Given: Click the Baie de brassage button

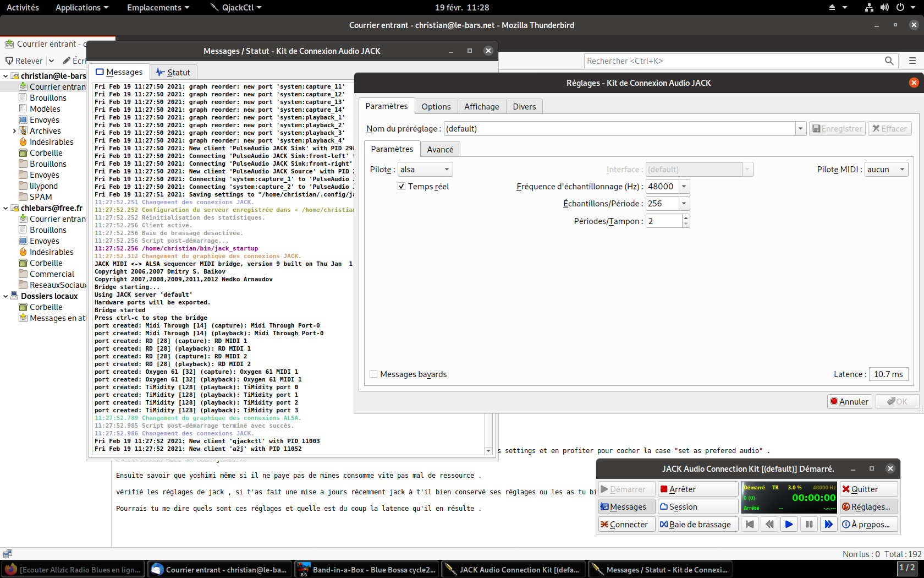Looking at the screenshot, I should pos(697,525).
